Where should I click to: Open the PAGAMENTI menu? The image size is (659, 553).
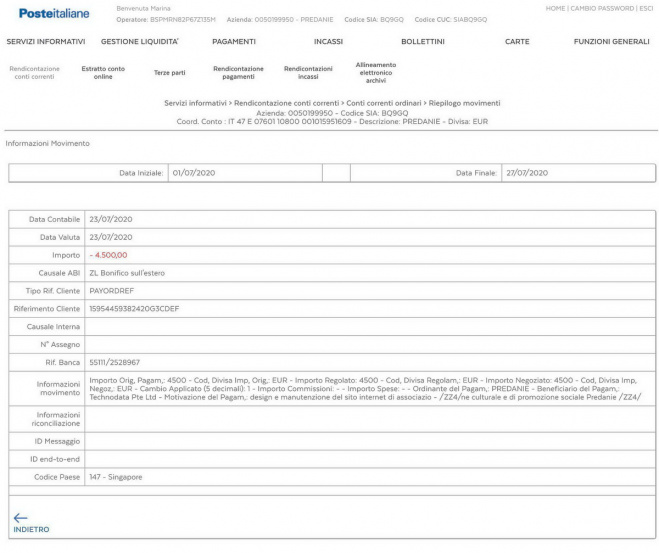pos(234,42)
